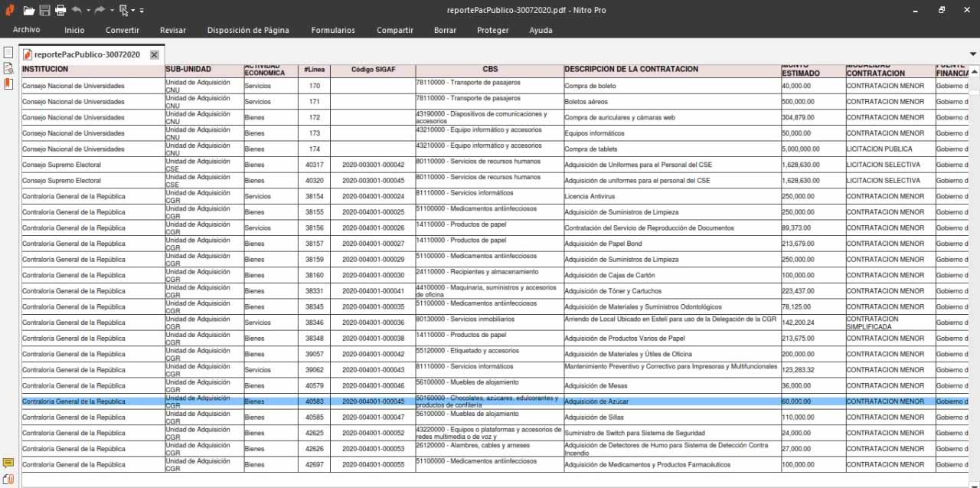The width and height of the screenshot is (980, 488).
Task: Switch to the Convertir tab
Action: [122, 30]
